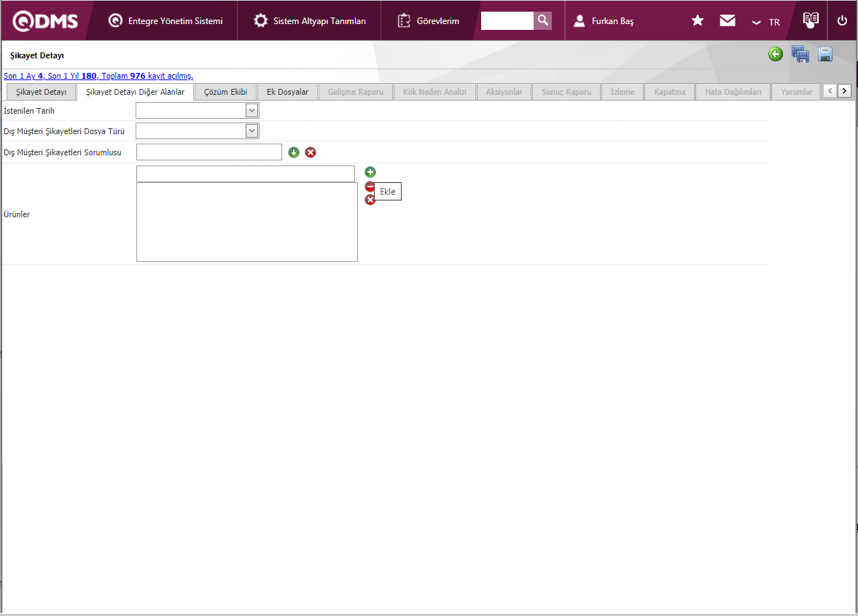Focus the top search input box
The image size is (858, 616).
[x=507, y=20]
